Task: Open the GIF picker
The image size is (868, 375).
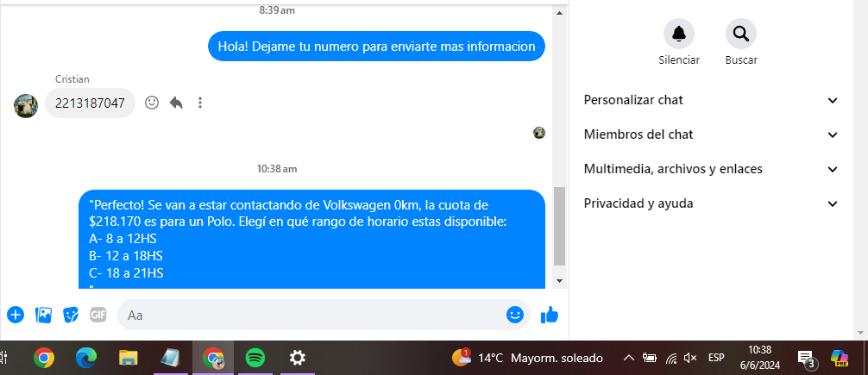Action: [x=98, y=316]
